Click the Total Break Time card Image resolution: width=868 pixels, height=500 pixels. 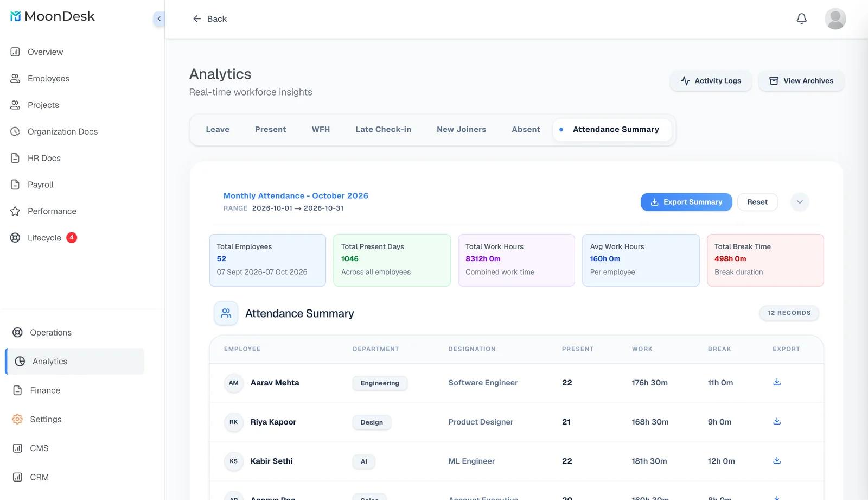click(x=765, y=260)
